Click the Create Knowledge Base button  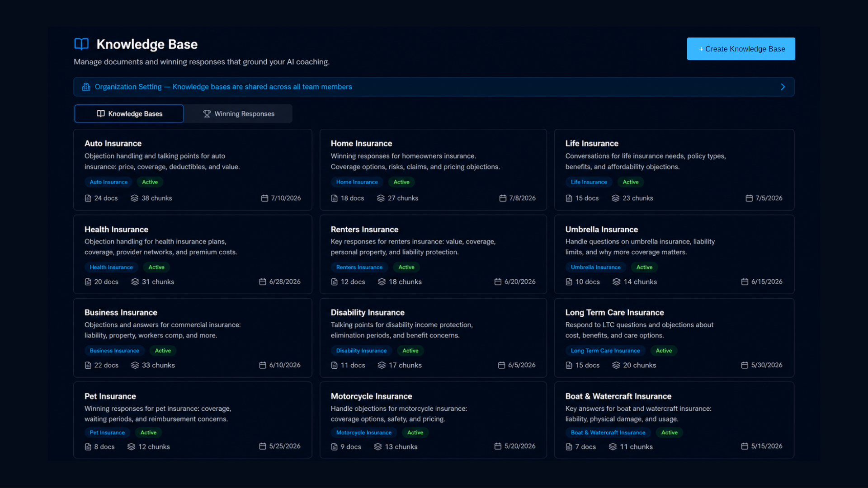pyautogui.click(x=741, y=49)
